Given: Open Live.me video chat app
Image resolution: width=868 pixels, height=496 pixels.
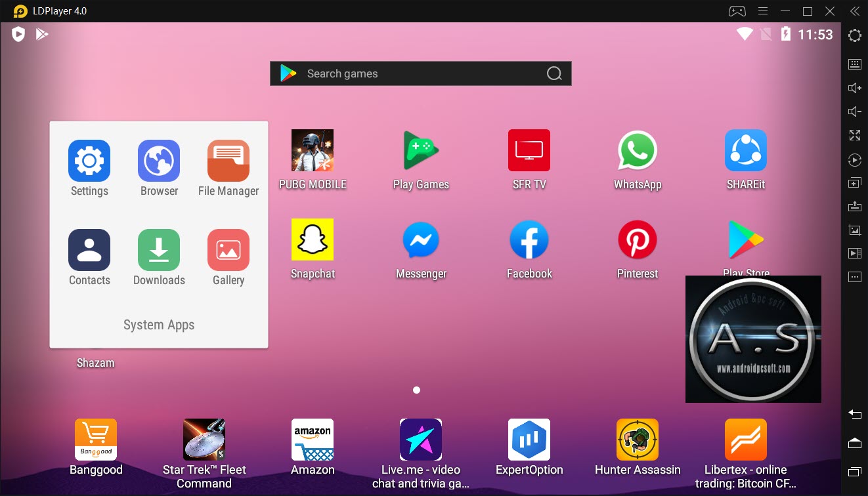Looking at the screenshot, I should [421, 440].
